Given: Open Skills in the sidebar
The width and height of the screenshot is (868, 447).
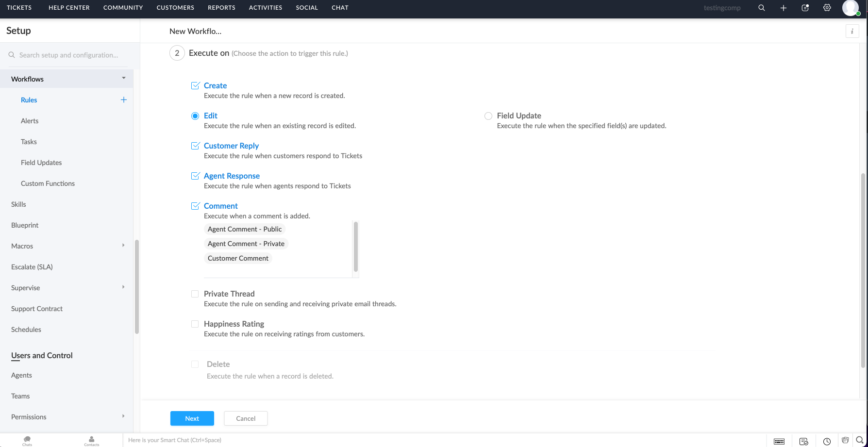Looking at the screenshot, I should (x=18, y=204).
